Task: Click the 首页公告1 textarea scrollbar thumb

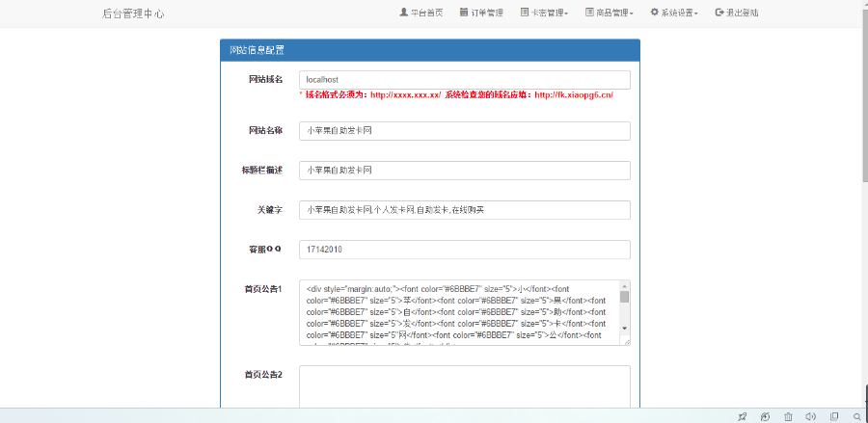Action: tap(624, 297)
